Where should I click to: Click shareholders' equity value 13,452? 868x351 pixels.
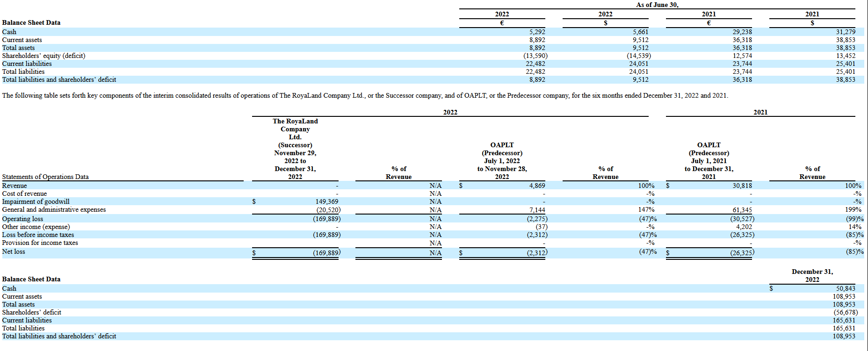point(846,56)
